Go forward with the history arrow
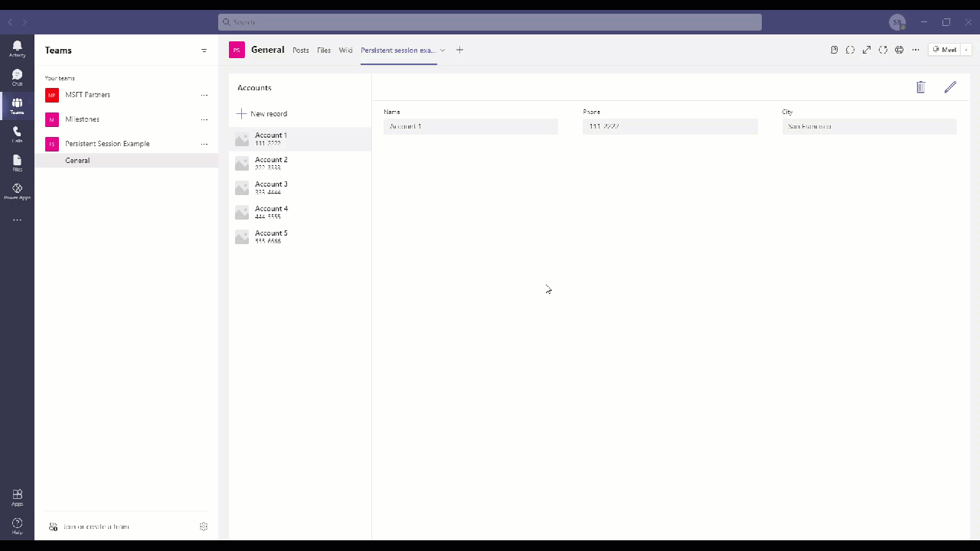This screenshot has height=551, width=980. pyautogui.click(x=24, y=22)
